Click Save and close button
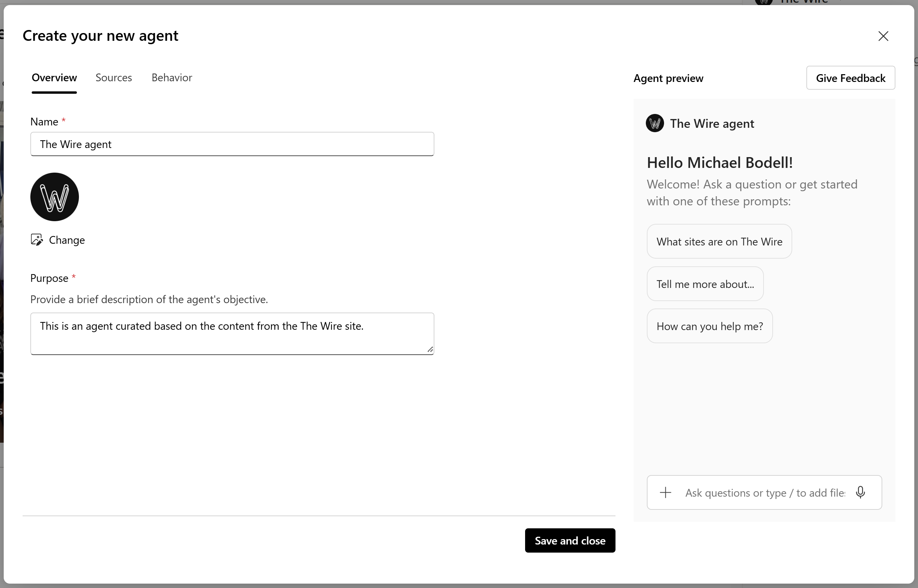Viewport: 918px width, 588px height. tap(570, 541)
